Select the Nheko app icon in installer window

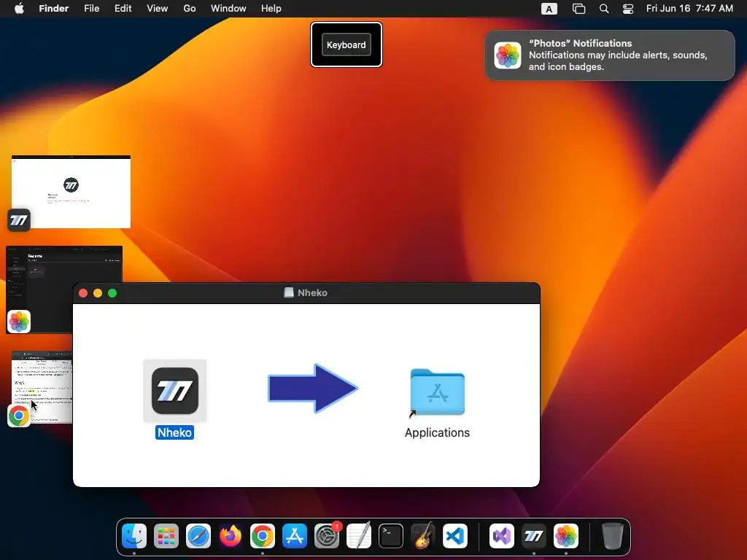coord(175,391)
